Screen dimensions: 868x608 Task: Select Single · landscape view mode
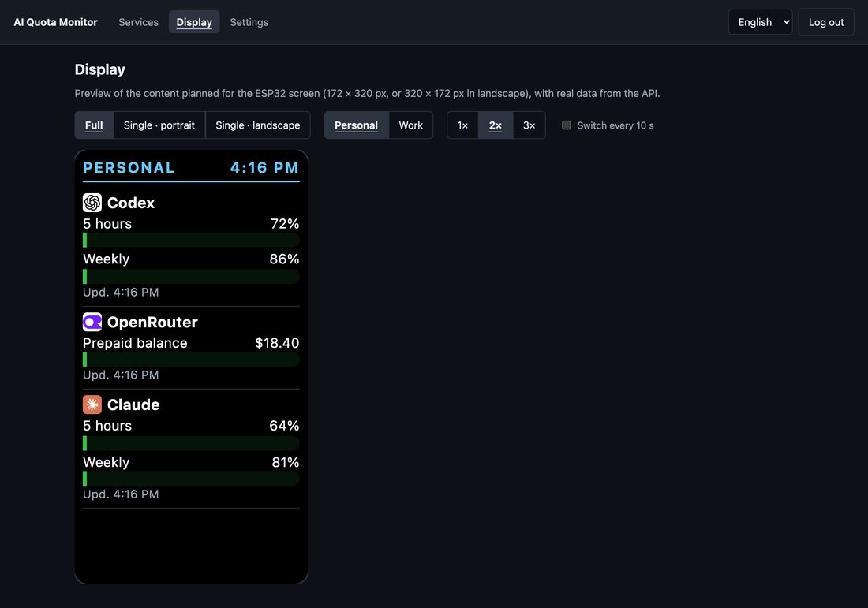[258, 125]
